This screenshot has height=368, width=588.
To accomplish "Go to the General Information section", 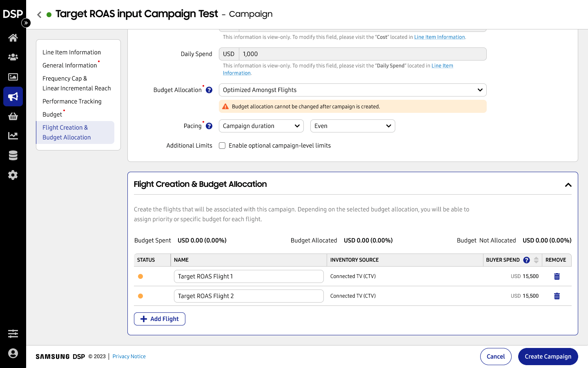I will pos(70,65).
